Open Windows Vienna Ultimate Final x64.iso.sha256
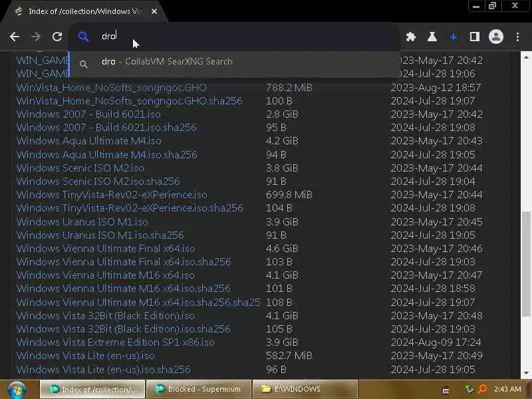 coord(124,261)
